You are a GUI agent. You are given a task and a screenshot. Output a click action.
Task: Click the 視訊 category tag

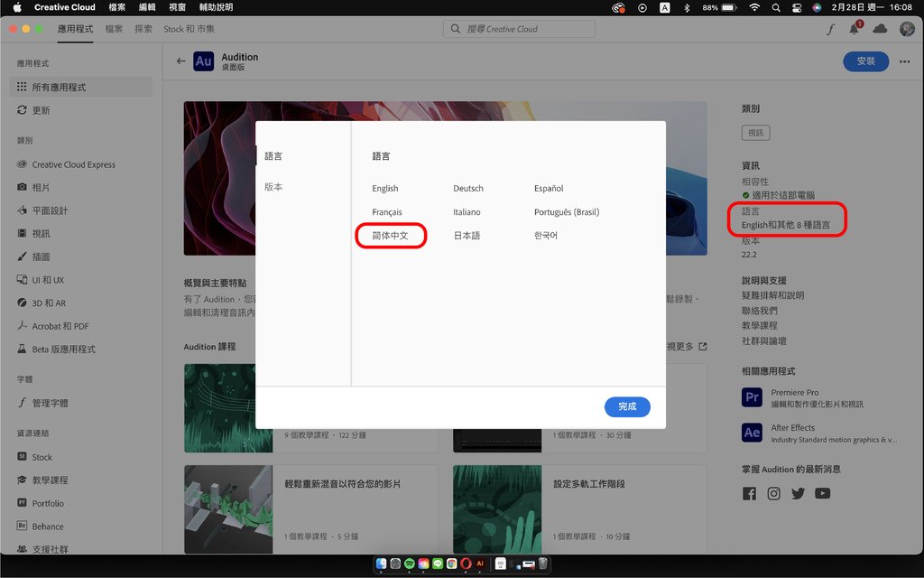point(755,133)
